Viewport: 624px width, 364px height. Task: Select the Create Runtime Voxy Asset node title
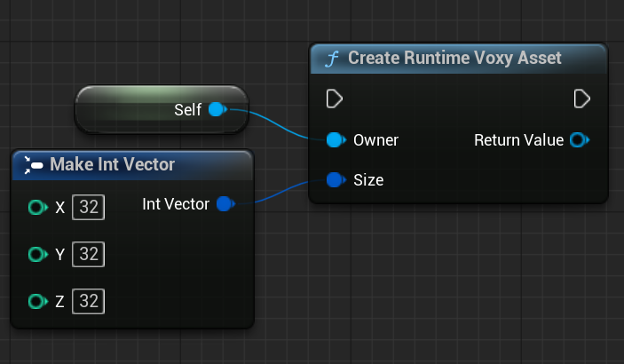(454, 59)
